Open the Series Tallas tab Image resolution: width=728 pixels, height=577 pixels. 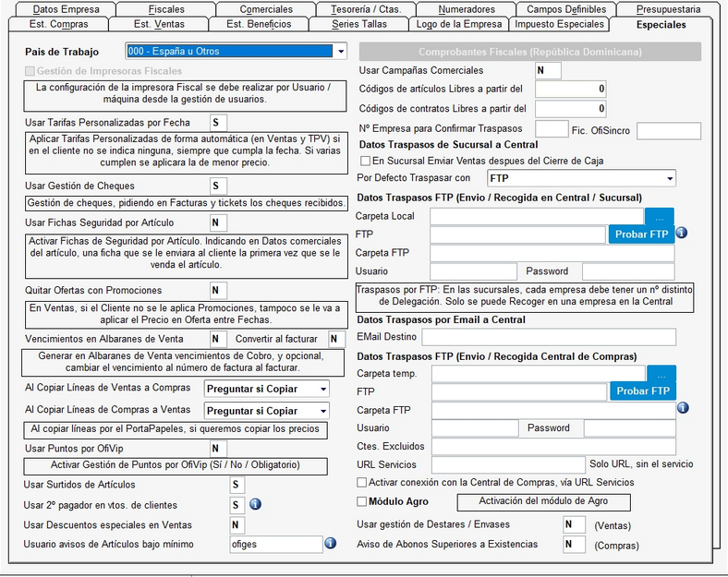click(x=358, y=24)
